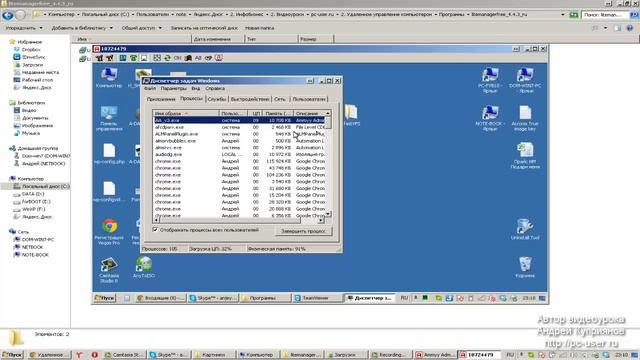Image resolution: width=640 pixels, height=360 pixels.
Task: Select Uninstall Tool desktop icon
Action: pos(525,229)
